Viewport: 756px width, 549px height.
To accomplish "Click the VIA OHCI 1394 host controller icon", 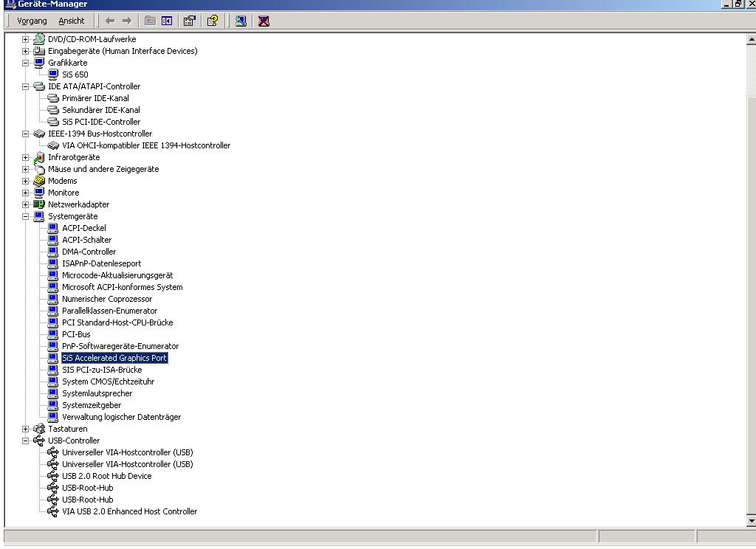I will coord(53,145).
